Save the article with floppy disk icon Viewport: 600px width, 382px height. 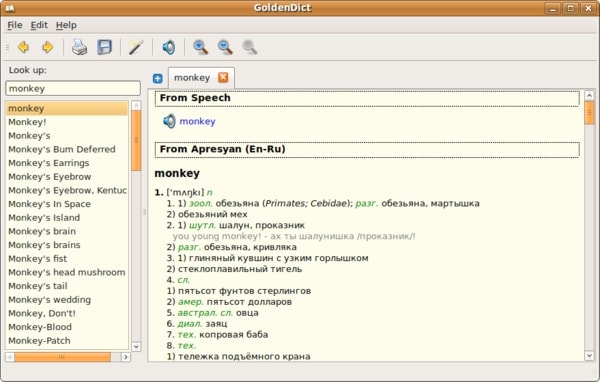[x=104, y=47]
